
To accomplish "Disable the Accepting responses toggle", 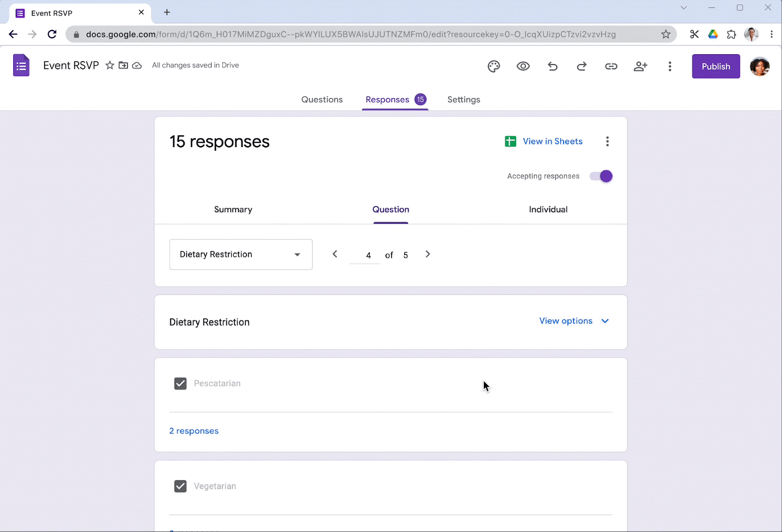I will (600, 176).
